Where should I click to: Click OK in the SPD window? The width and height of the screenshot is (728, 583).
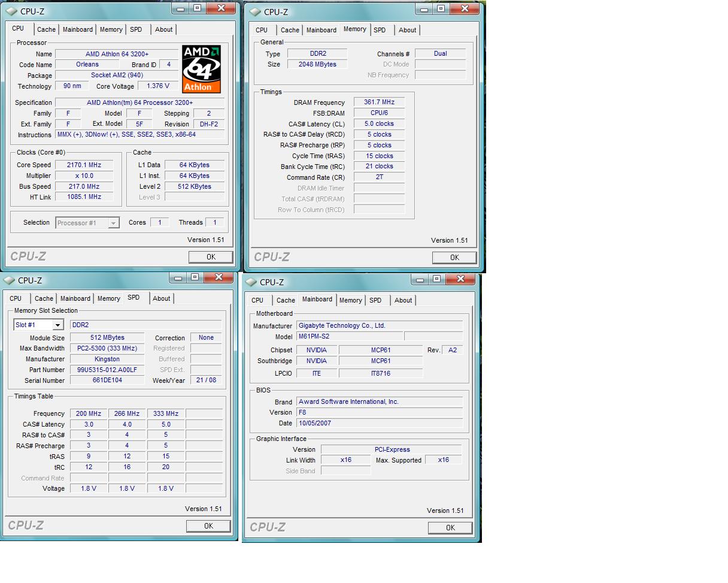click(x=208, y=525)
